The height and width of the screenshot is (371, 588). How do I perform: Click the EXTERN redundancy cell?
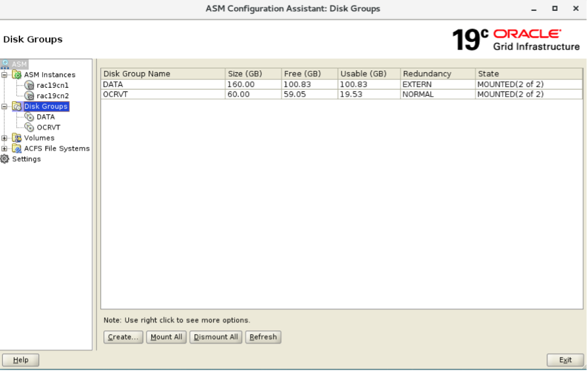[x=438, y=84]
